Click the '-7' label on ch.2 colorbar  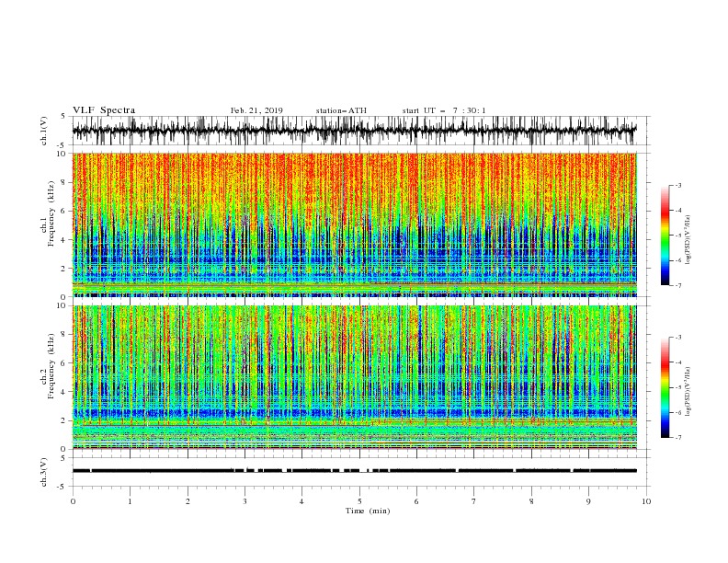pyautogui.click(x=677, y=438)
